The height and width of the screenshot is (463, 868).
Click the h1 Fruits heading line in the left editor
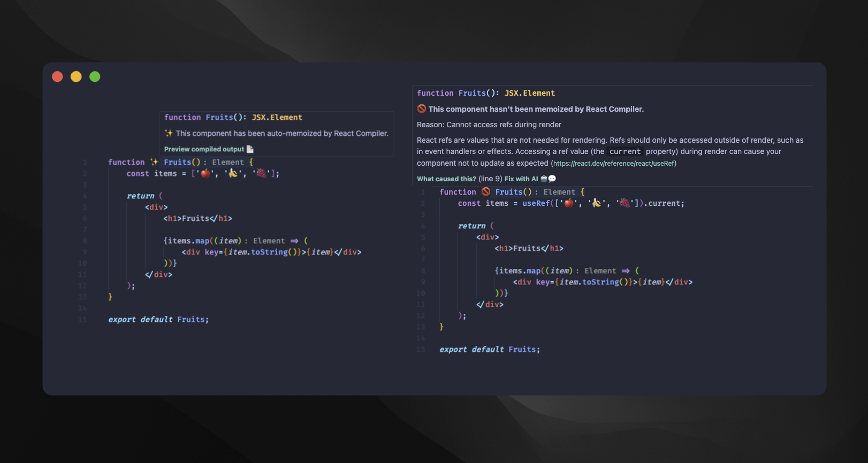(197, 218)
